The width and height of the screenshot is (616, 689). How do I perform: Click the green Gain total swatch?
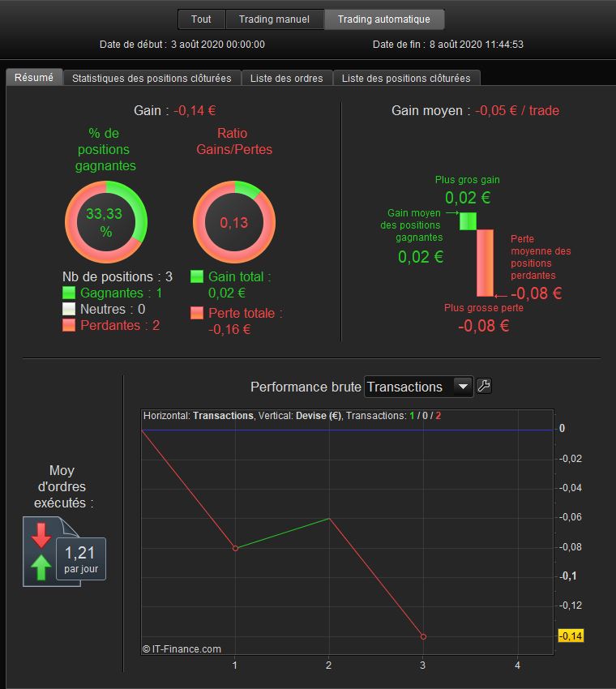click(x=197, y=276)
